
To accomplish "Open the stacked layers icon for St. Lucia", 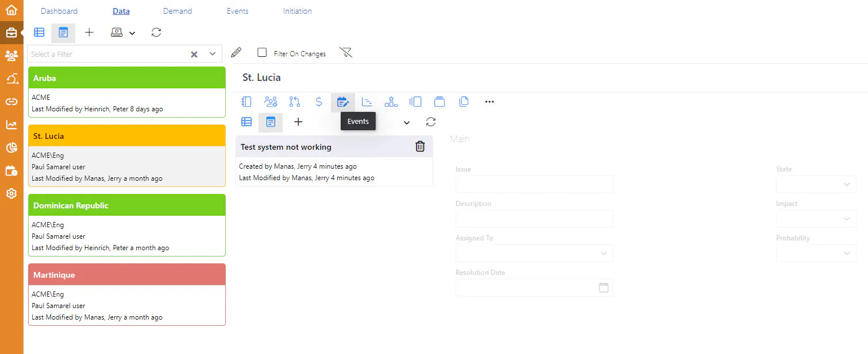I will click(x=439, y=102).
